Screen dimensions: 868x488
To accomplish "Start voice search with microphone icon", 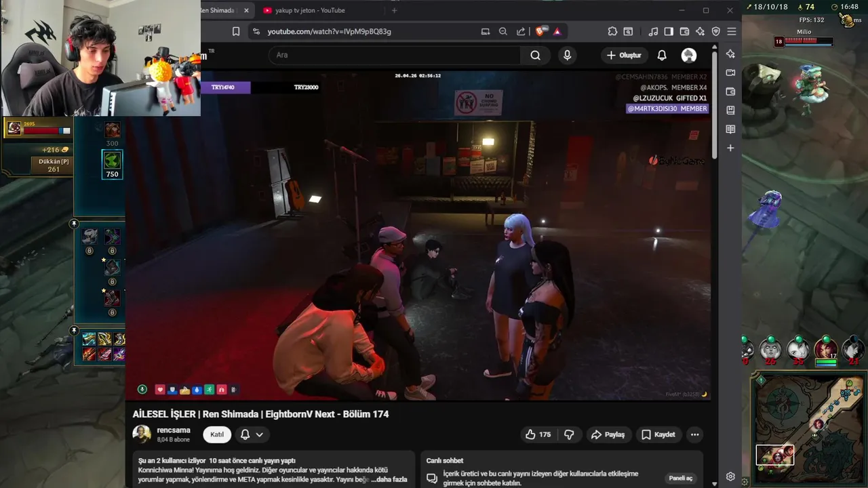I will coord(568,56).
